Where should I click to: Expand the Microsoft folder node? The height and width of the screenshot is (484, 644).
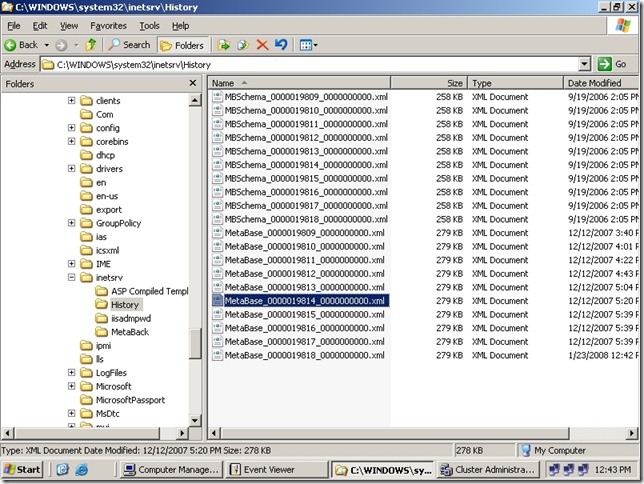[71, 386]
